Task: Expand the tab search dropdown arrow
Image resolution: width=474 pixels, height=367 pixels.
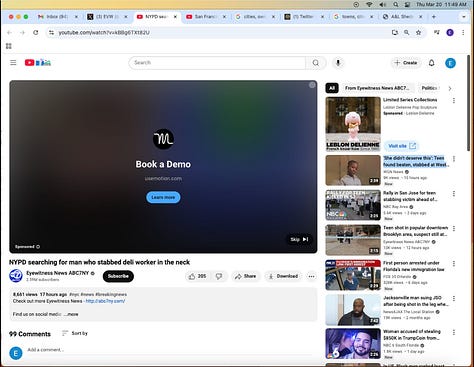Action: coord(464,17)
